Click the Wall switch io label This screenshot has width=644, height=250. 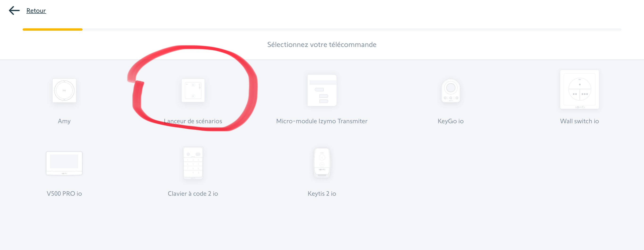coord(579,121)
